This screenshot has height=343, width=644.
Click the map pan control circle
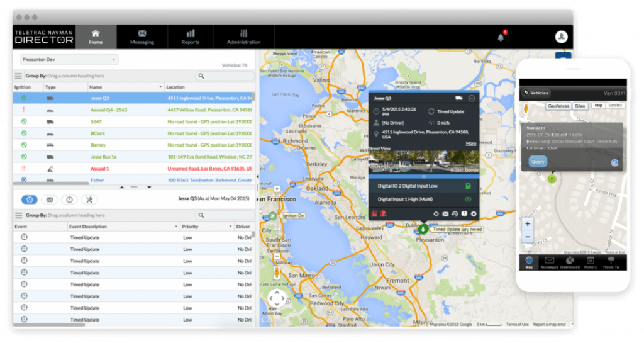(277, 299)
